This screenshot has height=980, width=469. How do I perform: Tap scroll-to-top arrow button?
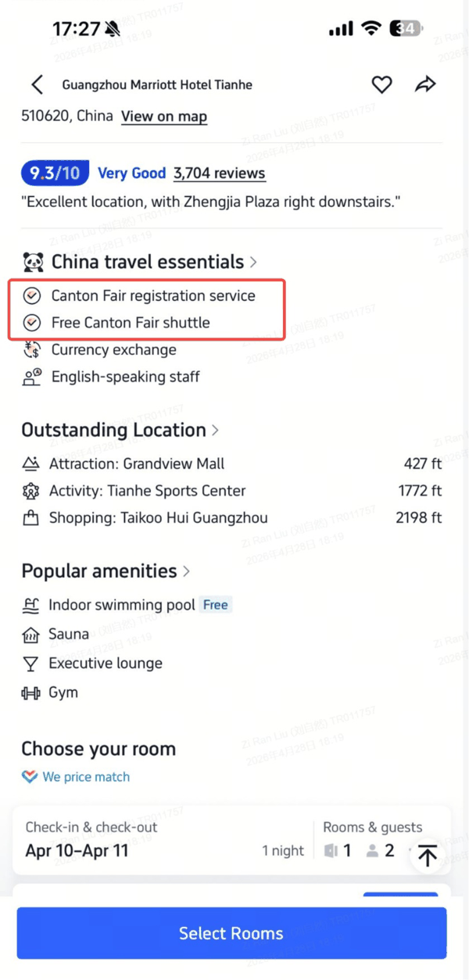tap(427, 856)
